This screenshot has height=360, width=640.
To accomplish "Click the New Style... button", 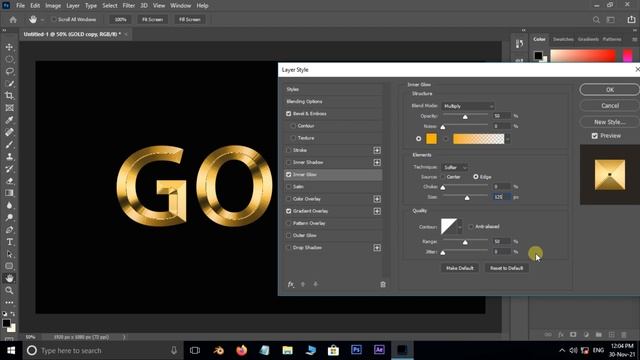I will [610, 122].
